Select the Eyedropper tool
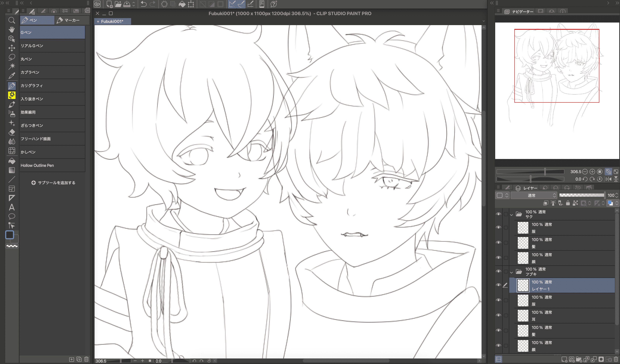Viewport: 620px width, 364px height. point(12,76)
